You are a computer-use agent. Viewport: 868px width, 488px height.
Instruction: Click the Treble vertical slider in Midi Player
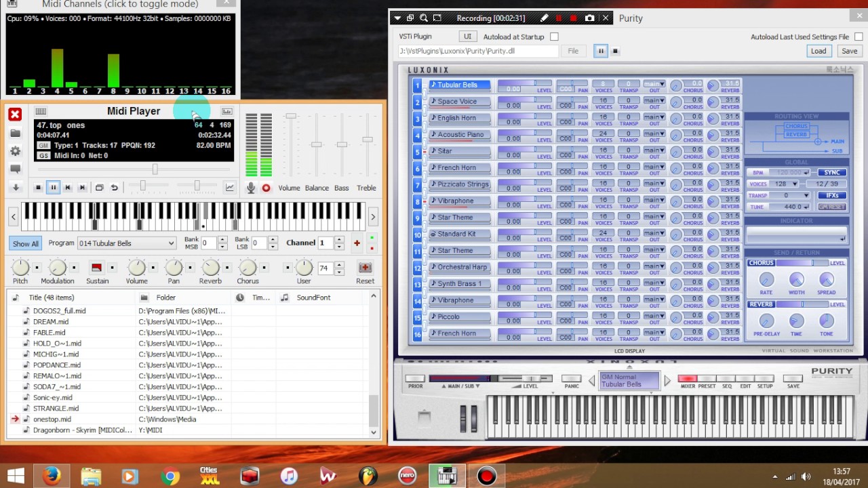(367, 145)
